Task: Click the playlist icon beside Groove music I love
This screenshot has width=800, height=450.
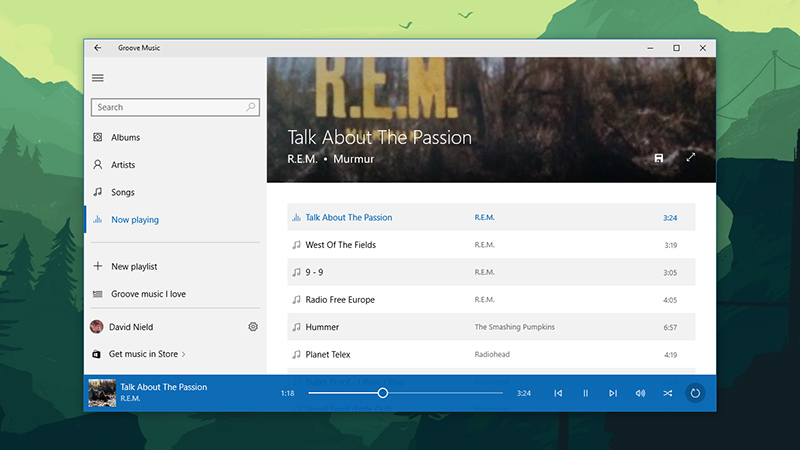Action: 97,294
